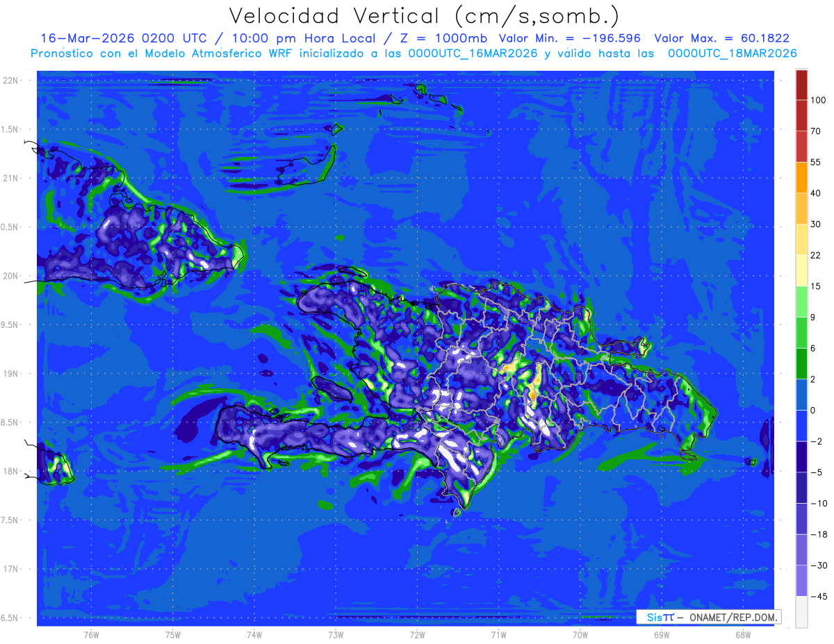Click the latitude label "18N"
Screen dimensions: 834x644
click(11, 472)
